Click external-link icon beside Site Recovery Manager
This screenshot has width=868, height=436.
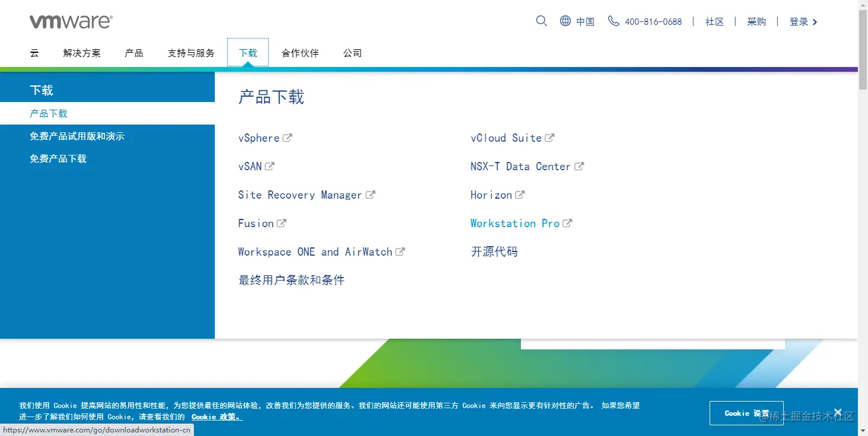pos(370,195)
